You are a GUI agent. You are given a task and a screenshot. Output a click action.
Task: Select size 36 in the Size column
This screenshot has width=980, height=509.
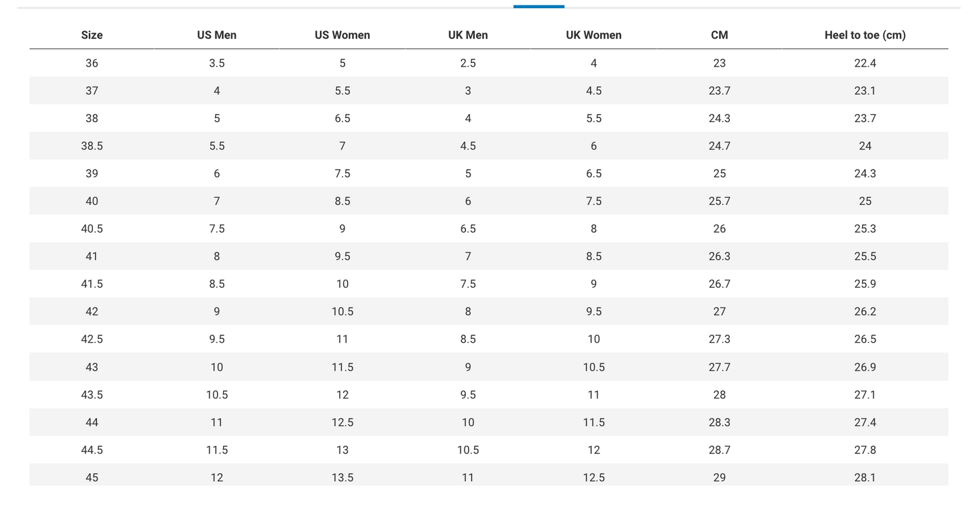[x=92, y=63]
